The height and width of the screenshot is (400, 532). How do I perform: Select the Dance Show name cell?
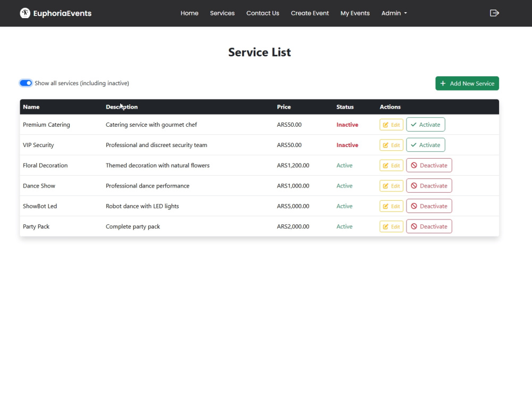(39, 186)
